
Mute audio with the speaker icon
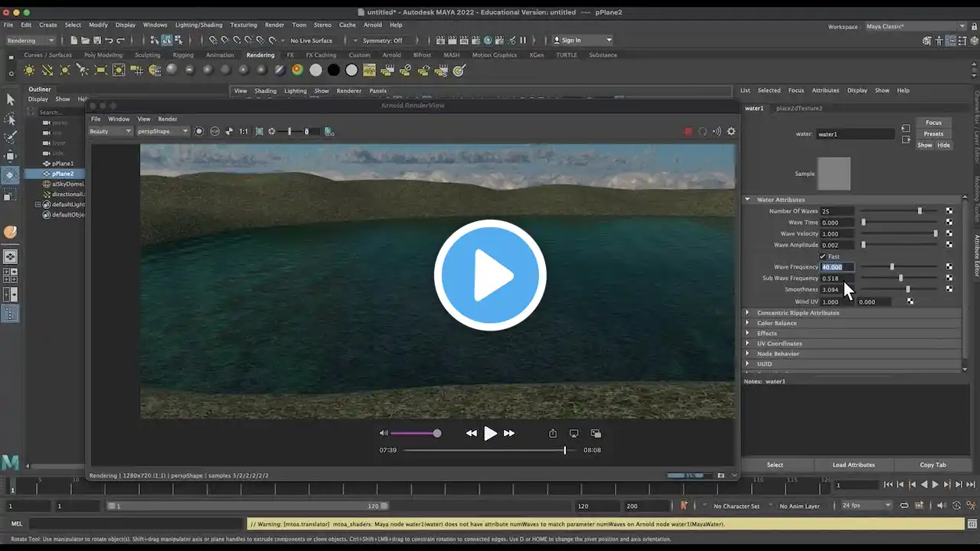coord(384,433)
